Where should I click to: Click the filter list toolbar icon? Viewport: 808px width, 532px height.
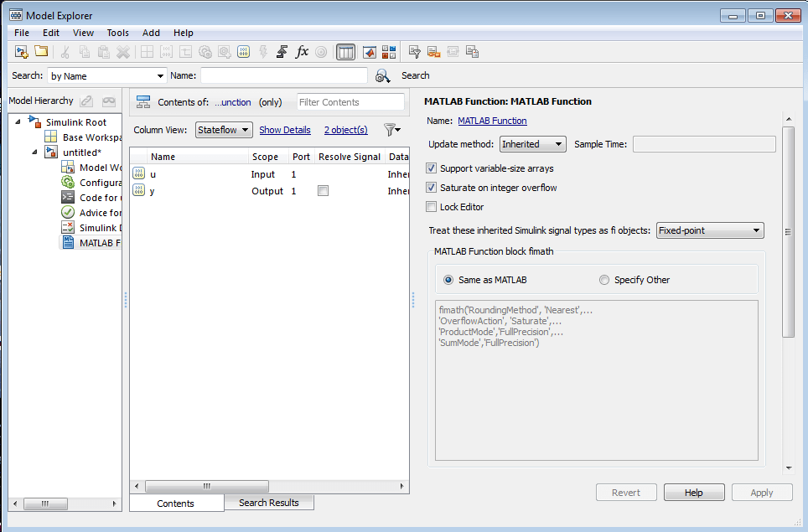click(x=414, y=52)
